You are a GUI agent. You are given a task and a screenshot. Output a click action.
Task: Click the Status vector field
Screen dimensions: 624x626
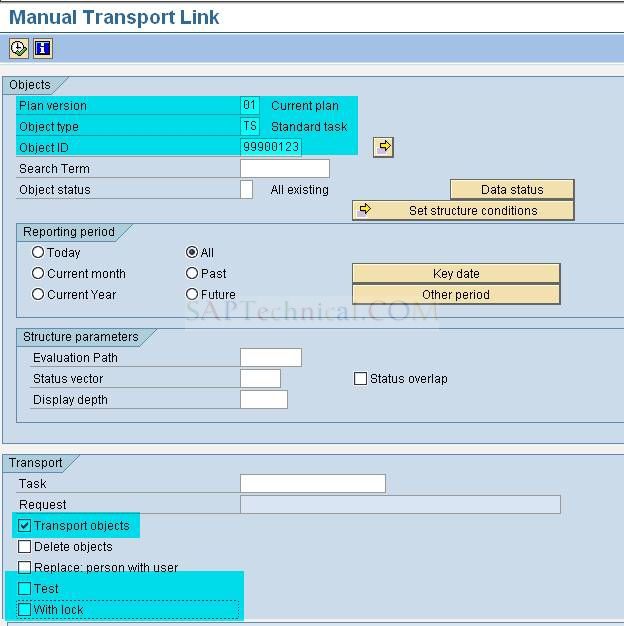260,378
